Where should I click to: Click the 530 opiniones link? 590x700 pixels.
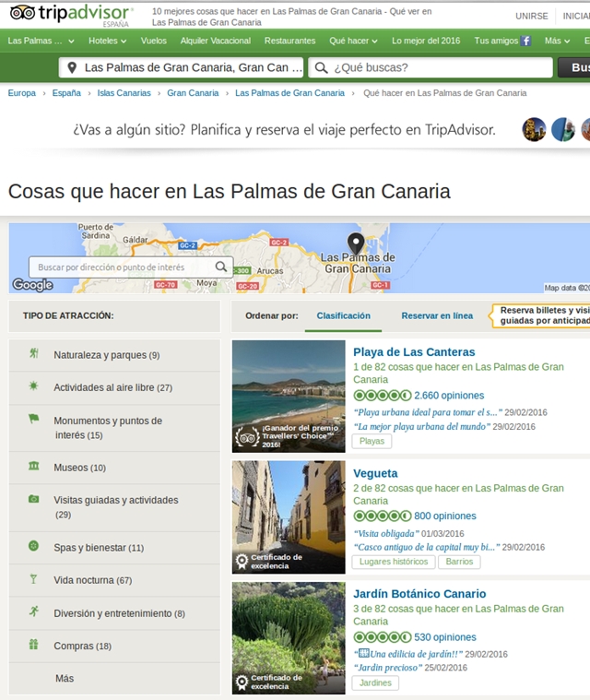click(x=445, y=637)
